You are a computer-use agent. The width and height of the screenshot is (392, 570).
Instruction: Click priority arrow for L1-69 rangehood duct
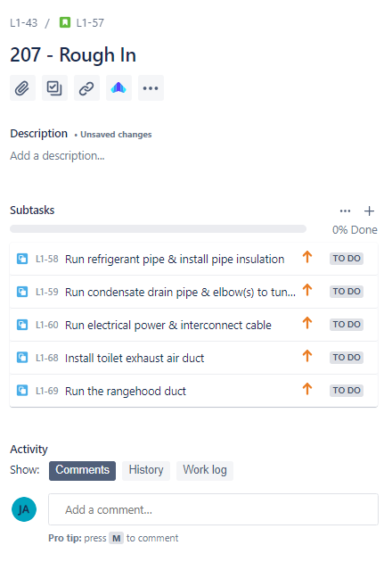coord(307,389)
